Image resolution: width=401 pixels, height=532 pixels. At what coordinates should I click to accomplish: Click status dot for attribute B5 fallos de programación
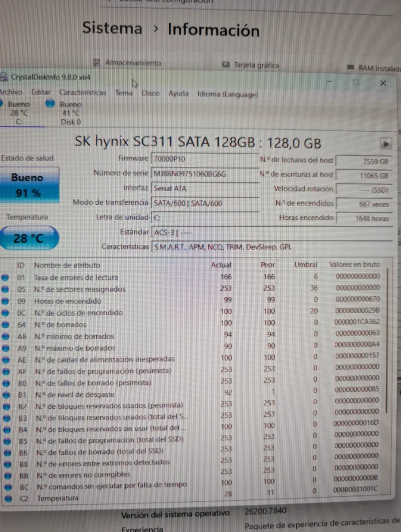pos(7,441)
